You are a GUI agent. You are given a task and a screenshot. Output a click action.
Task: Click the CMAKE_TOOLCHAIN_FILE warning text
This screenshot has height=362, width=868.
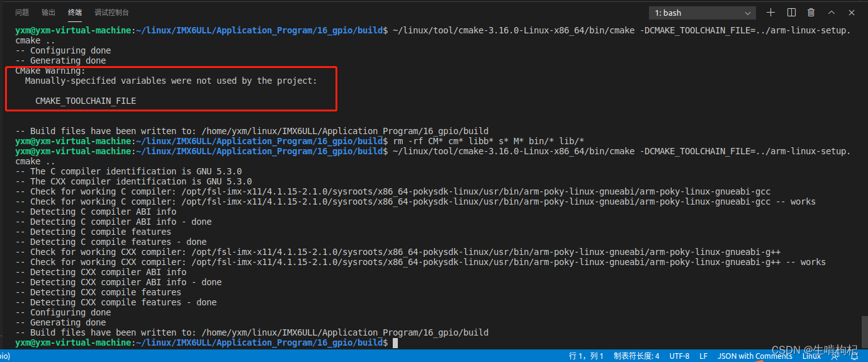tap(86, 101)
